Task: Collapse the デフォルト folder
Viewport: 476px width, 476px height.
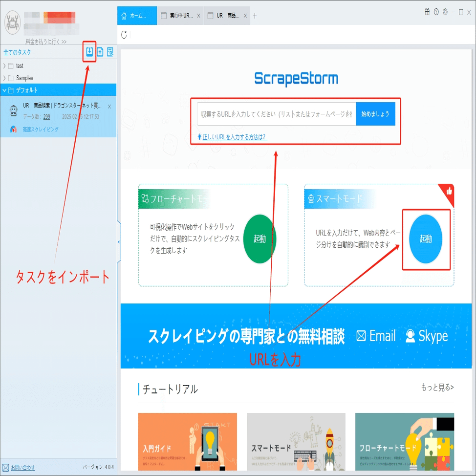Action: click(x=4, y=90)
